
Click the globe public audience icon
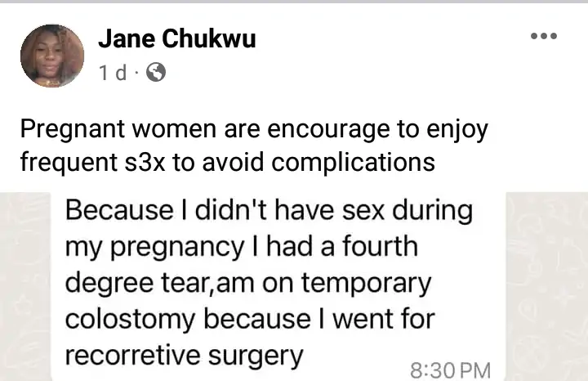(155, 73)
